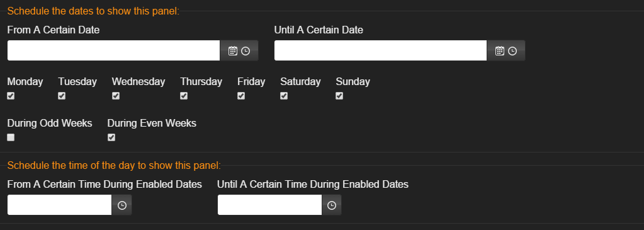This screenshot has width=644, height=230.
Task: Open time picker for Until A Certain Time
Action: 332,205
